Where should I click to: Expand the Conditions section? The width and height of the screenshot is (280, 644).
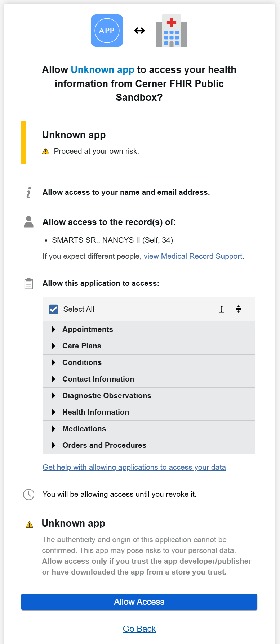click(x=149, y=362)
